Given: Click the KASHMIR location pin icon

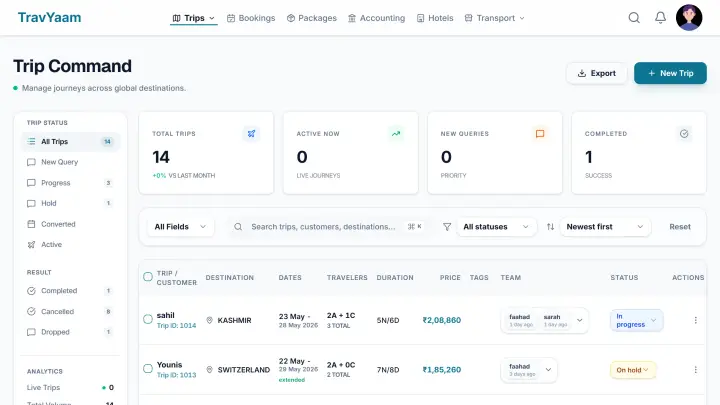Looking at the screenshot, I should (209, 320).
